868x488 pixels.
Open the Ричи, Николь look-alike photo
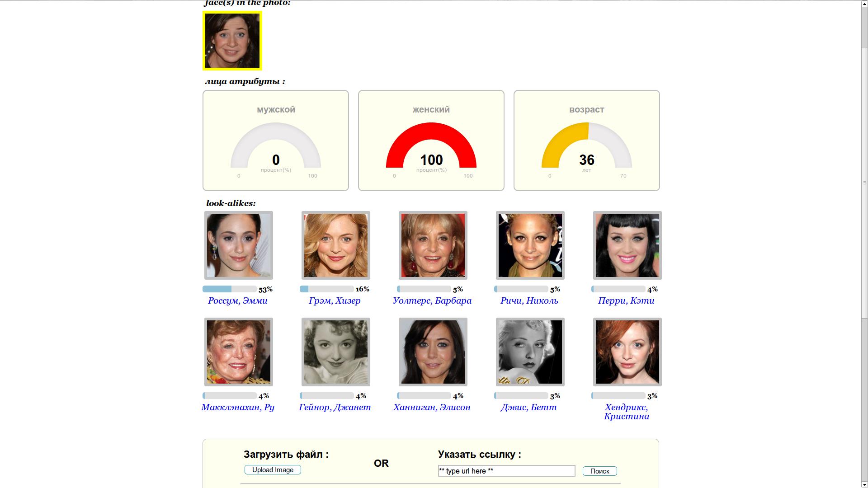point(530,245)
